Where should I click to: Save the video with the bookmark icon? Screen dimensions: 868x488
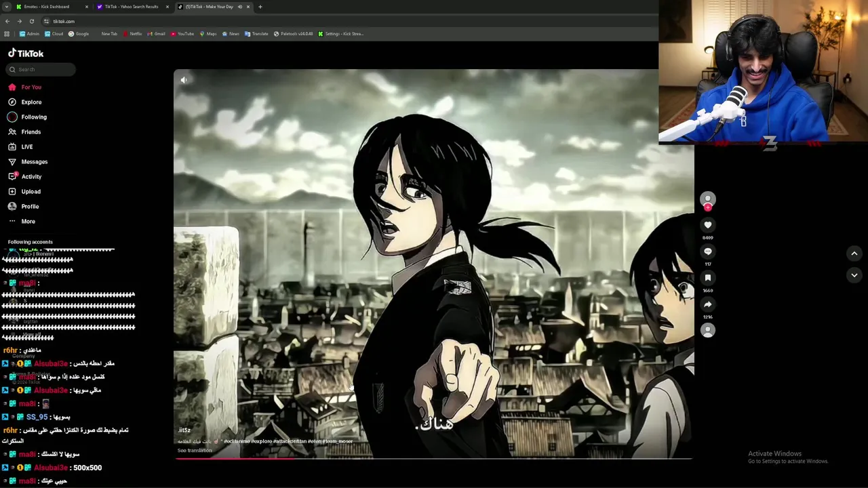(x=707, y=278)
